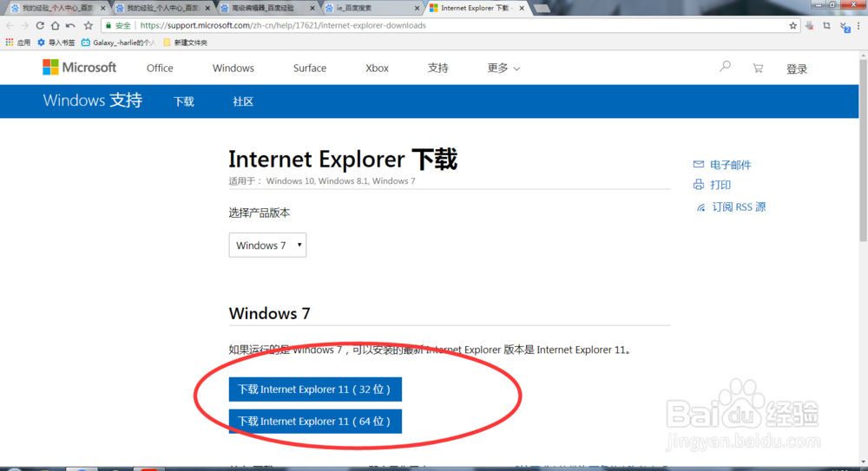Open the Xbox menu item
Screen dimensions: 868x471
point(377,68)
